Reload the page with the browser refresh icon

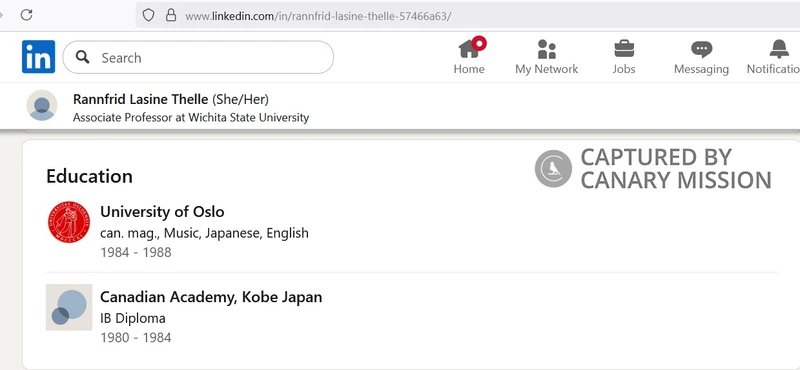tap(27, 15)
